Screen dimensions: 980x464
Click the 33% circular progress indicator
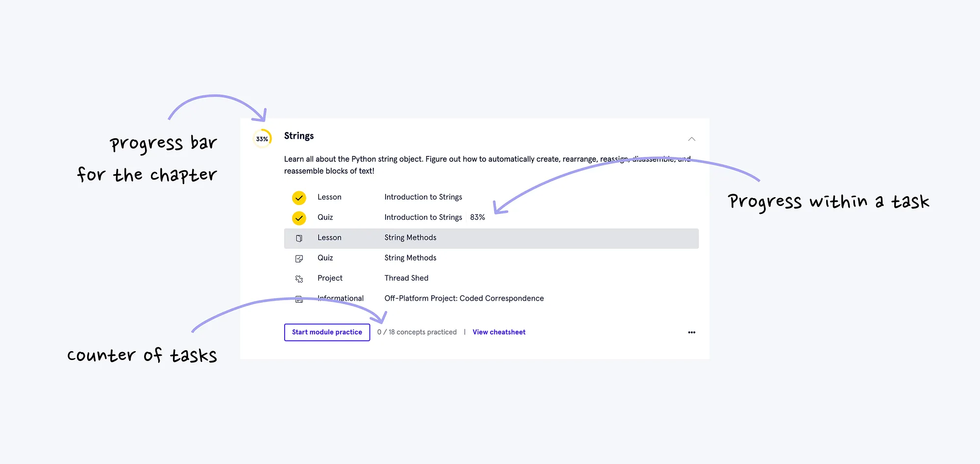click(x=262, y=139)
